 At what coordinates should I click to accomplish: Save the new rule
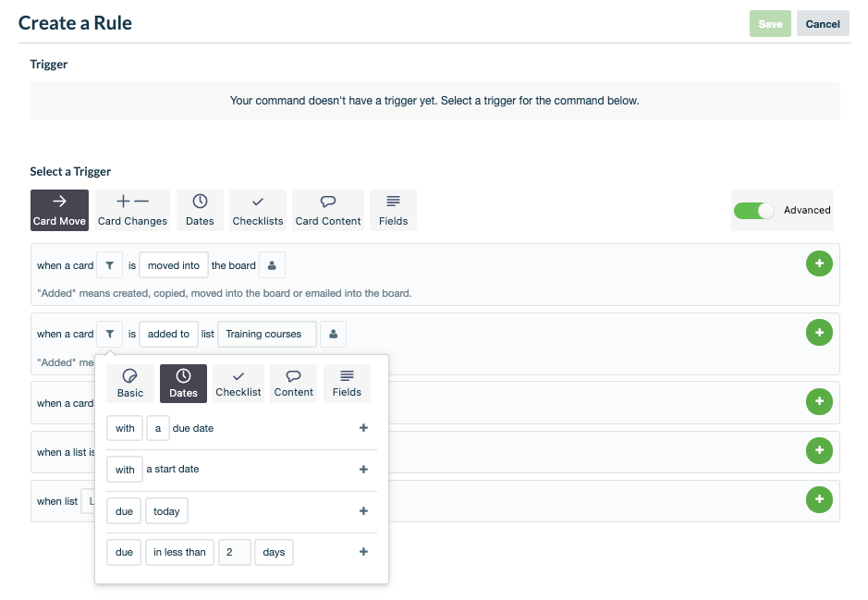[x=770, y=23]
